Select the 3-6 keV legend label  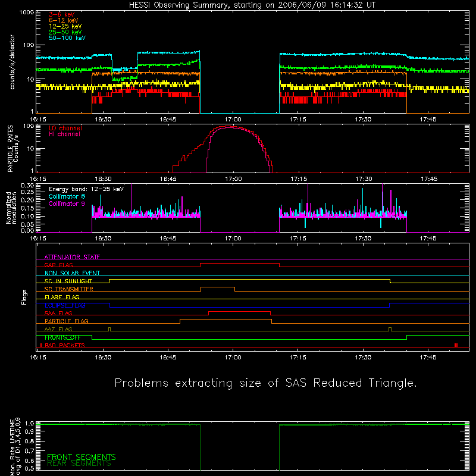tap(62, 14)
